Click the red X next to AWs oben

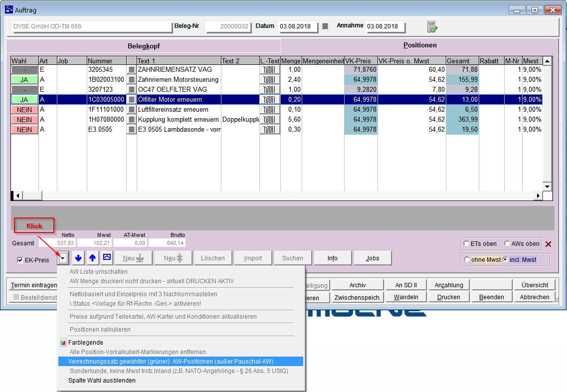click(x=549, y=244)
